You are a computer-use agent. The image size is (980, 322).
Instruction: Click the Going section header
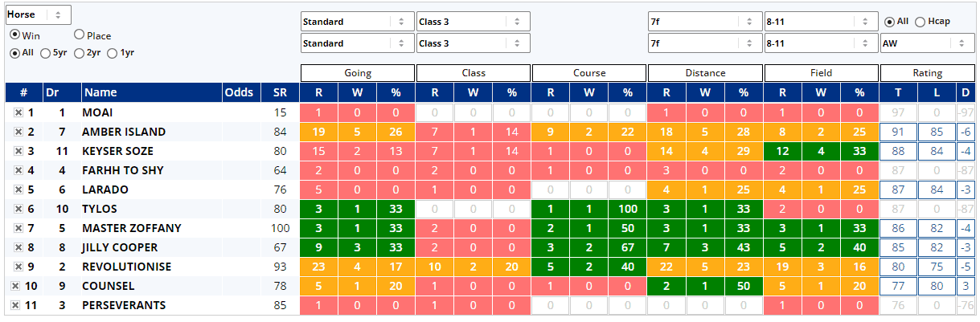[x=358, y=73]
